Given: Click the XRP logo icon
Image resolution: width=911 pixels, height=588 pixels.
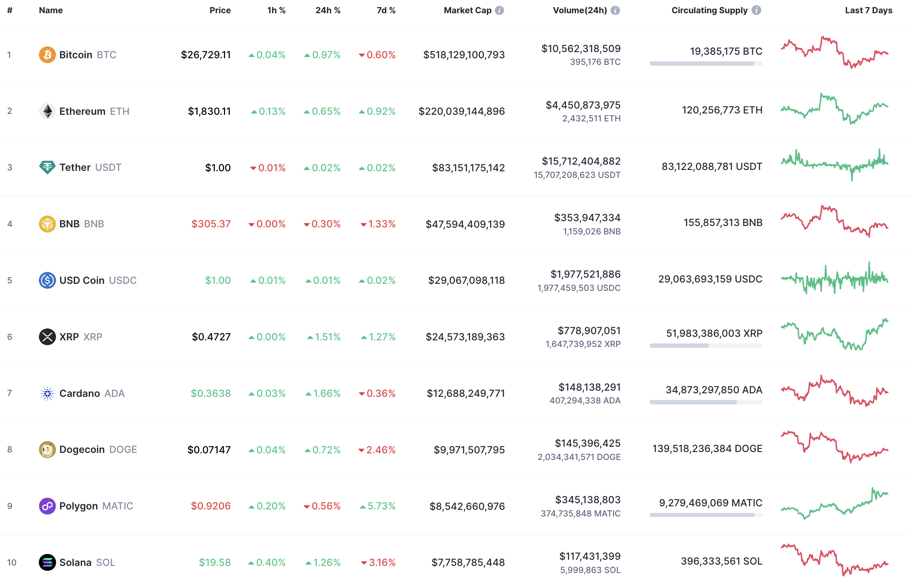Looking at the screenshot, I should (47, 336).
